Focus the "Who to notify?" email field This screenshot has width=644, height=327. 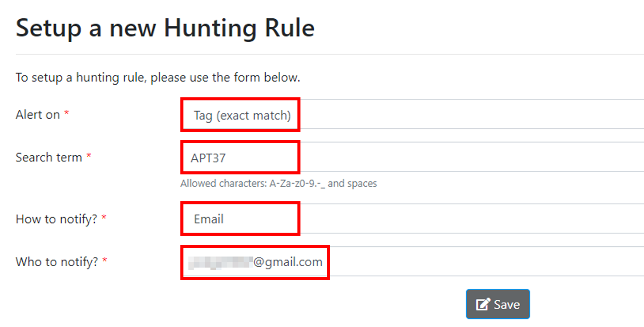[255, 262]
